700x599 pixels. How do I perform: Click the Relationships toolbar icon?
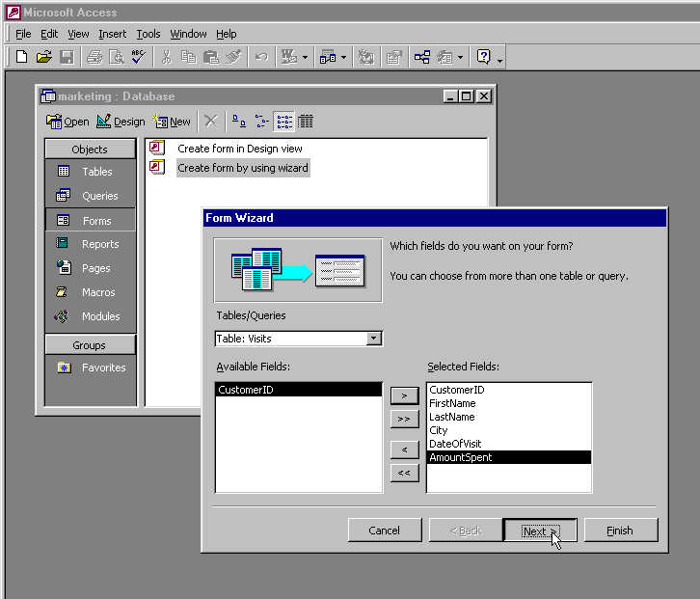coord(422,57)
